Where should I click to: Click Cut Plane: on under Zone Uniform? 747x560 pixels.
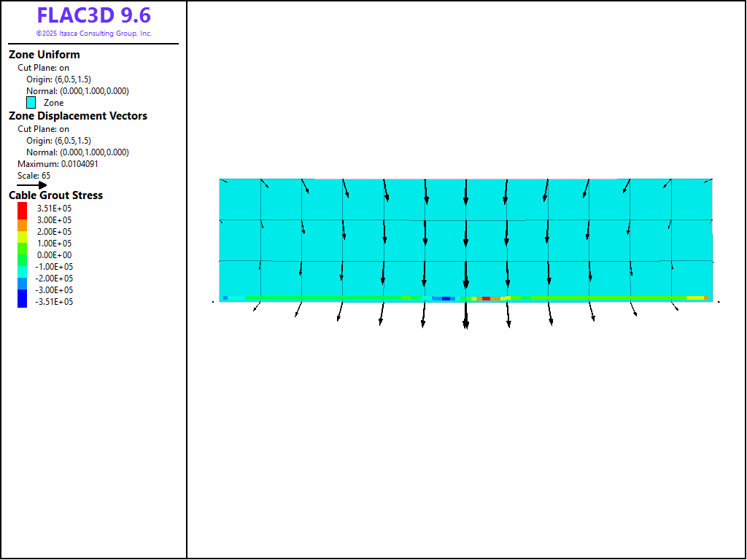(x=43, y=68)
